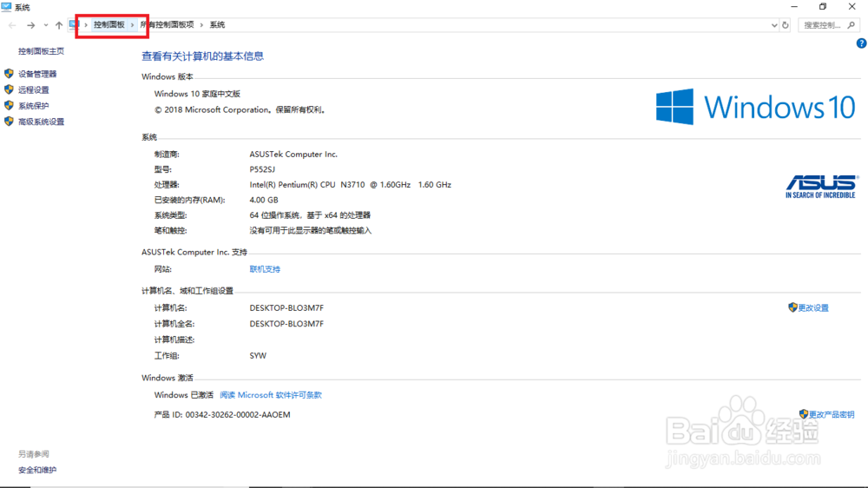Open address bar history dropdown
The height and width of the screenshot is (488, 868).
(x=774, y=25)
